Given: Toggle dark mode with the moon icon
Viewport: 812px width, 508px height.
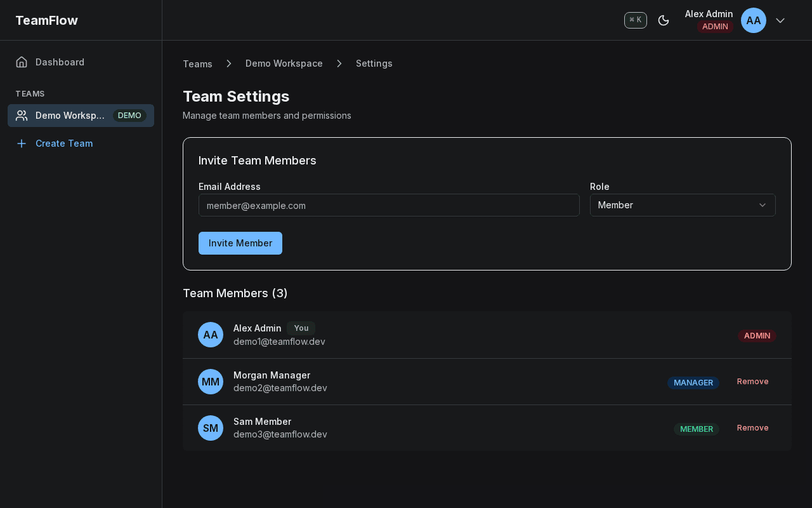Looking at the screenshot, I should (x=664, y=20).
